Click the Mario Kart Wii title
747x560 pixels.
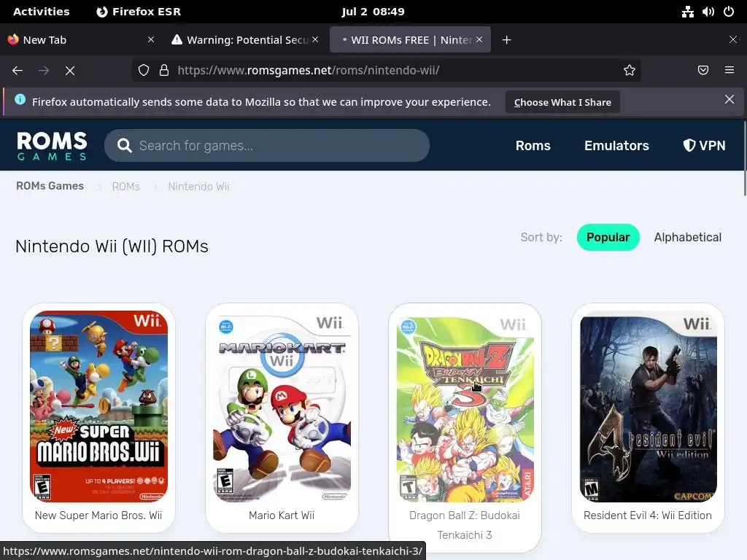click(x=282, y=516)
